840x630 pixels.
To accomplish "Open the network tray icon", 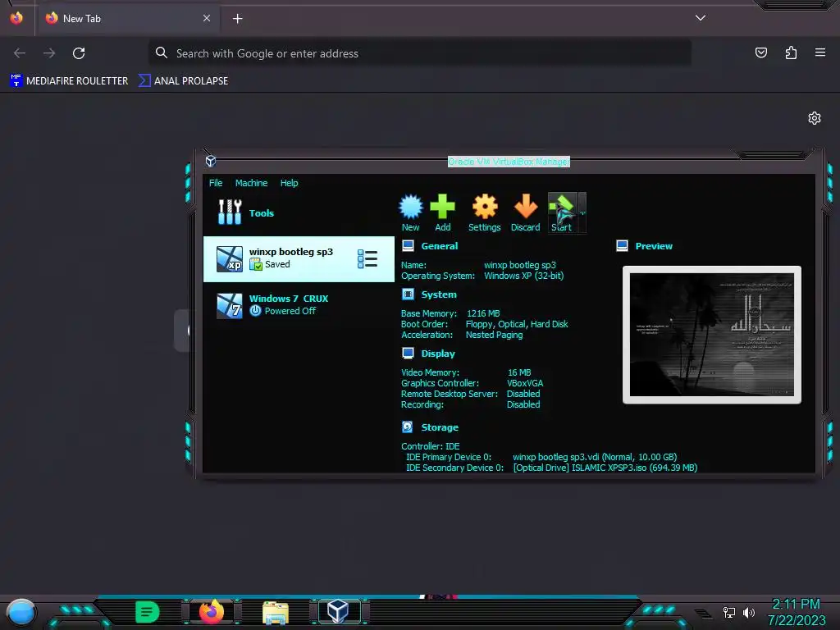I will [728, 612].
